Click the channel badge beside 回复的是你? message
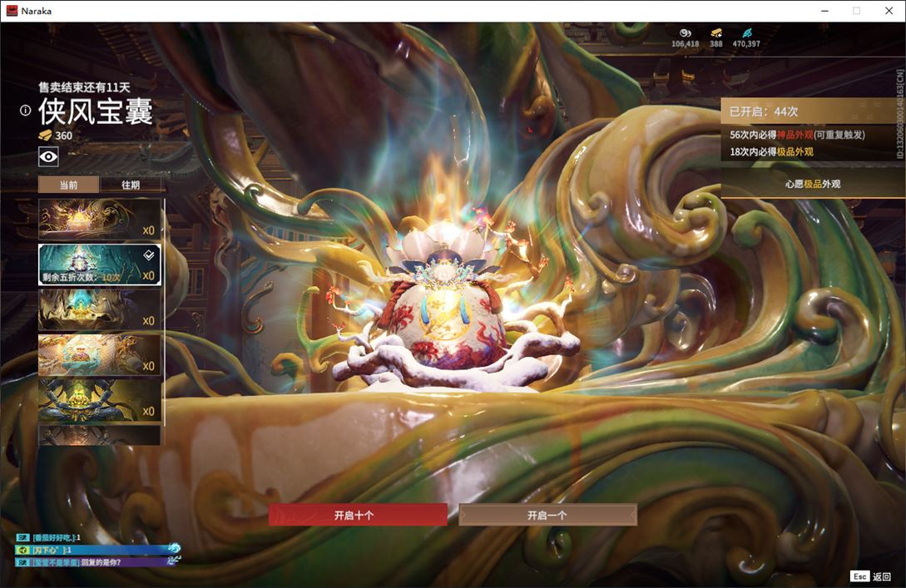906x588 pixels. [22, 562]
